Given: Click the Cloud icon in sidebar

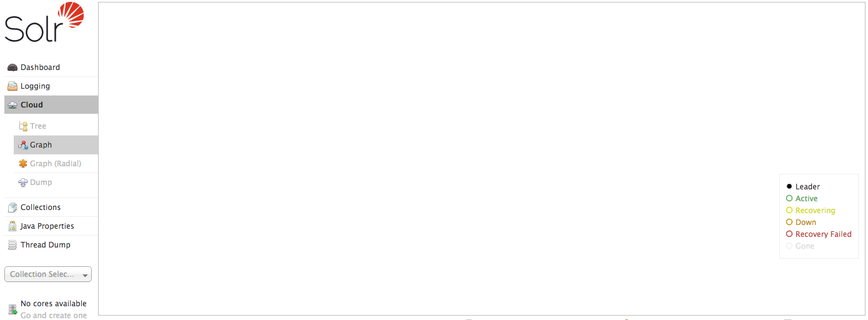Looking at the screenshot, I should (x=12, y=105).
